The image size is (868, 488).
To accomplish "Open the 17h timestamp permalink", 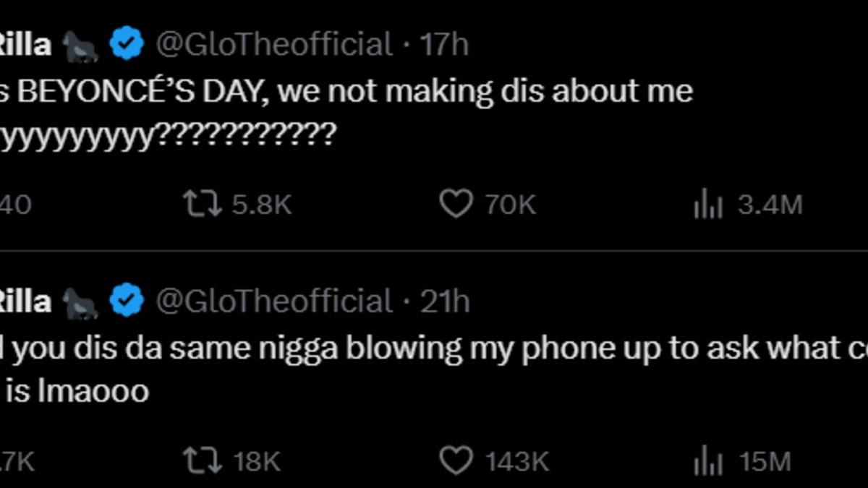I will [x=444, y=46].
